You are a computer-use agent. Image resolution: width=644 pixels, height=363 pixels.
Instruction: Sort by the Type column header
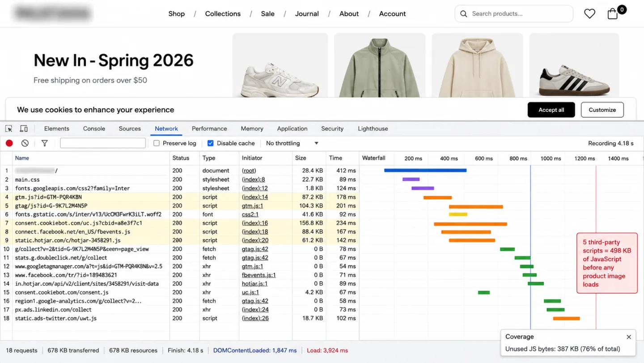209,158
